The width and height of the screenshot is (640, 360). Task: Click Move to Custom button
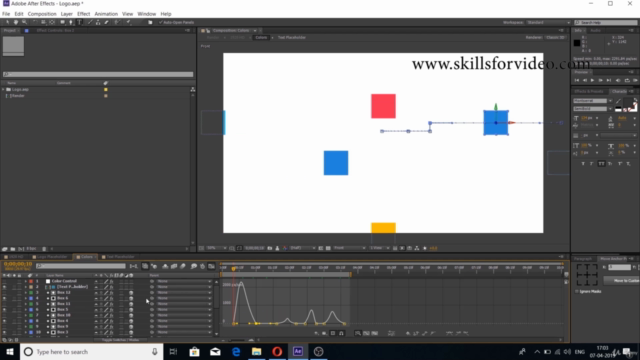(x=621, y=280)
